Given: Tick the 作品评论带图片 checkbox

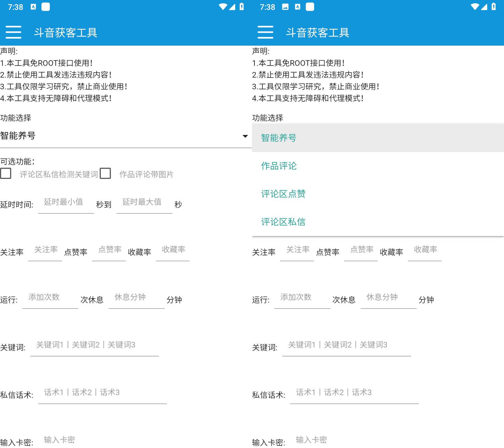Looking at the screenshot, I should (x=105, y=173).
